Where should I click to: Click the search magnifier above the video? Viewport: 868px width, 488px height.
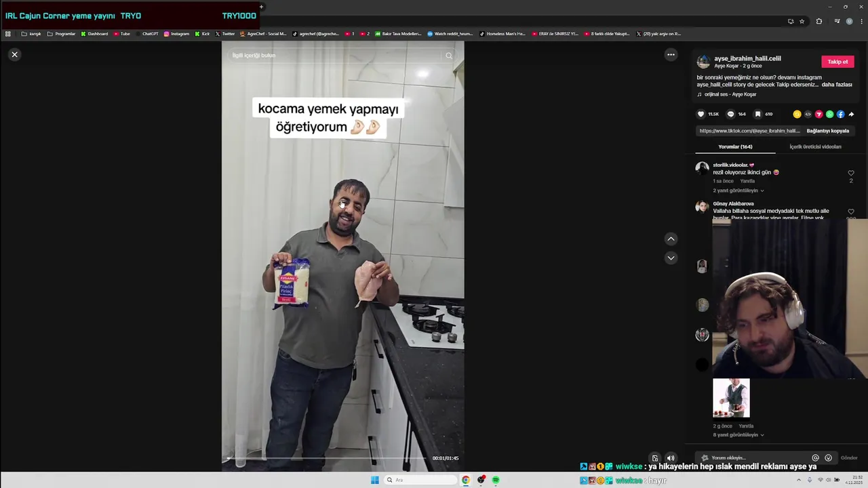[449, 56]
